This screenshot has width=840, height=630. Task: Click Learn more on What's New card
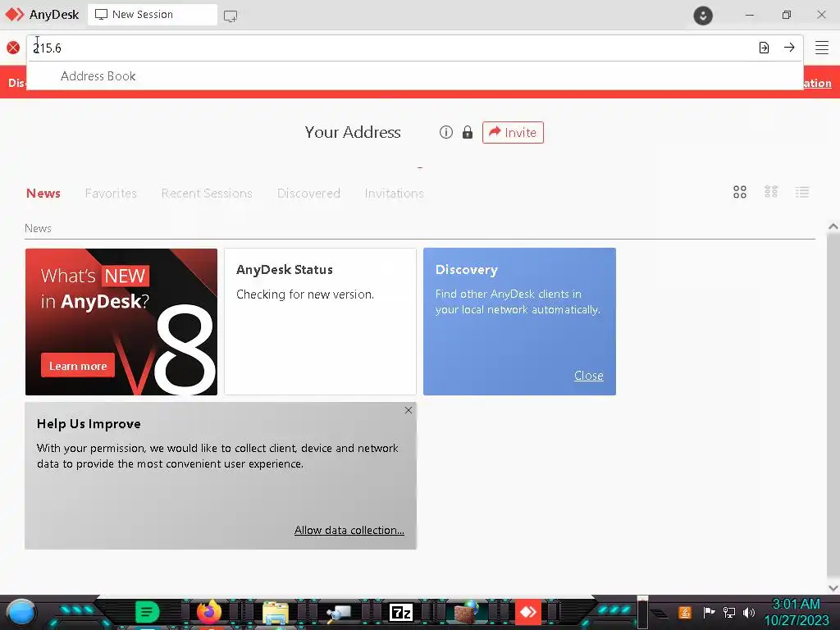point(78,366)
